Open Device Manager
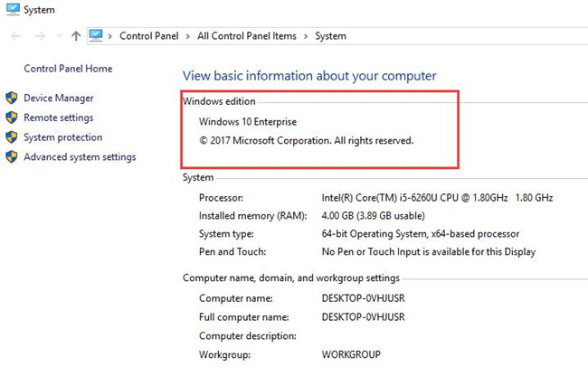 [x=59, y=98]
